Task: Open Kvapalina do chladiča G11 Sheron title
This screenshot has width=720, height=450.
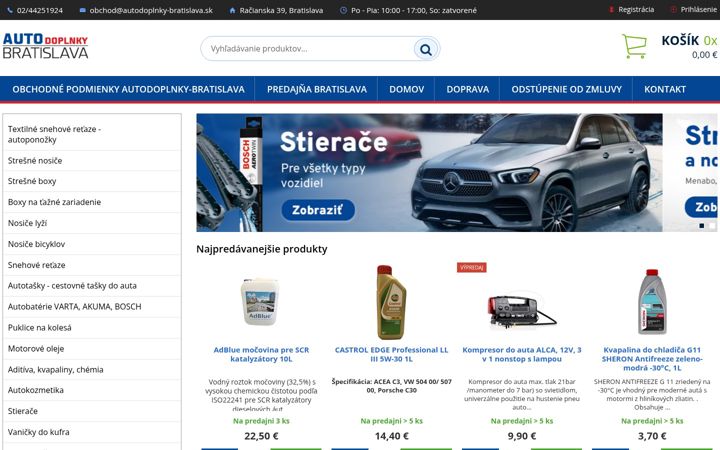Action: click(x=652, y=359)
